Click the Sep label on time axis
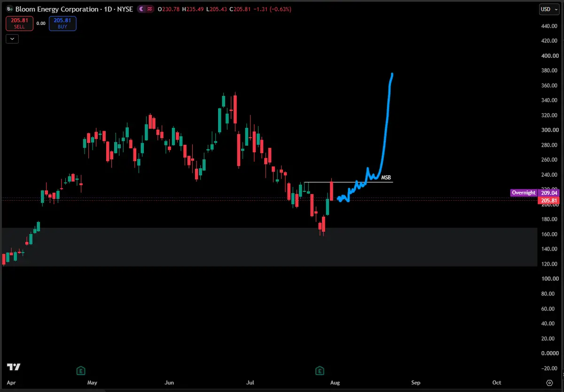Screen dimensions: 564x392 coord(415,383)
